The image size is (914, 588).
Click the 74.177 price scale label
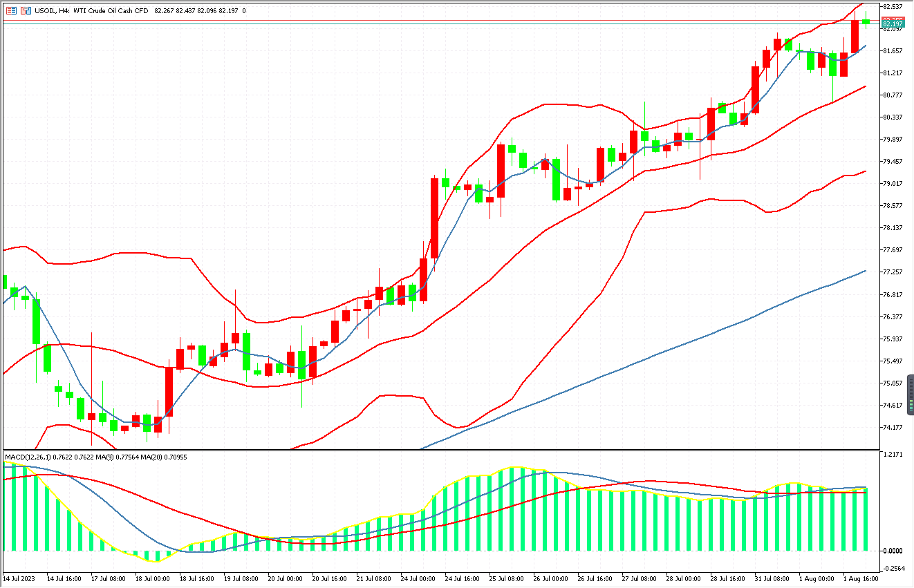pyautogui.click(x=891, y=427)
